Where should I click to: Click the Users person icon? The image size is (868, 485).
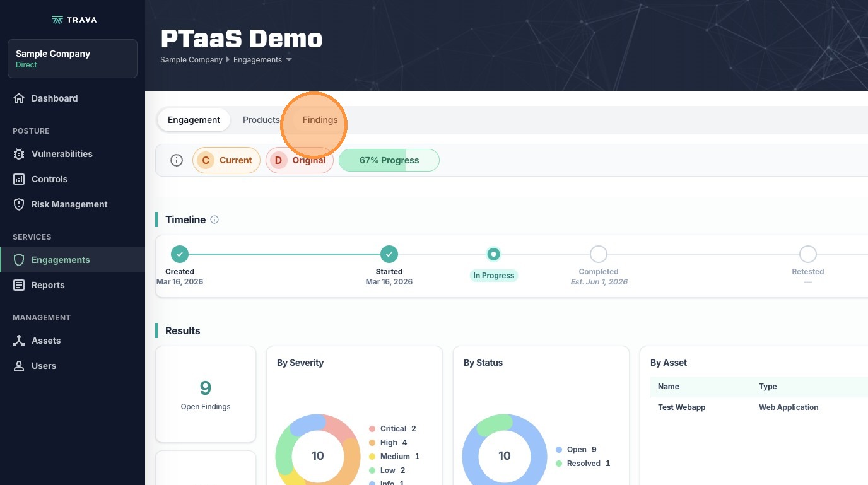point(19,366)
